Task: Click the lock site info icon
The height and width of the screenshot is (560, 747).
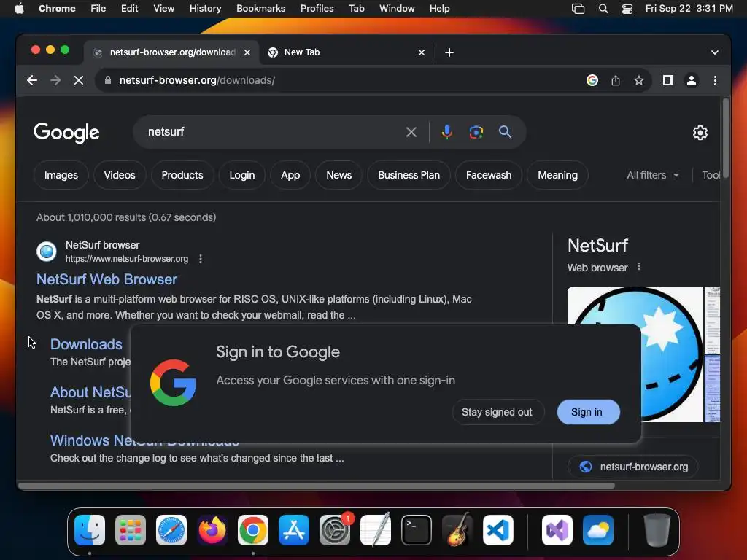Action: tap(108, 80)
